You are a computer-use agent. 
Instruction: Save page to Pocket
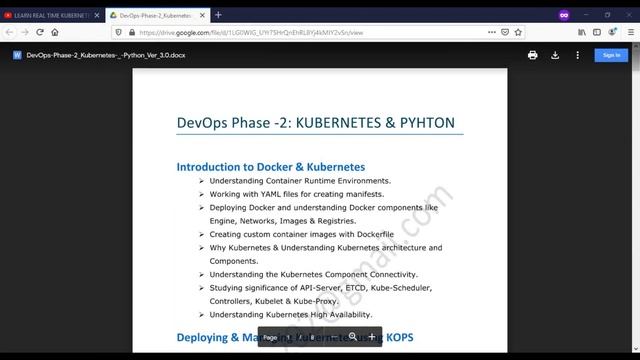(505, 32)
